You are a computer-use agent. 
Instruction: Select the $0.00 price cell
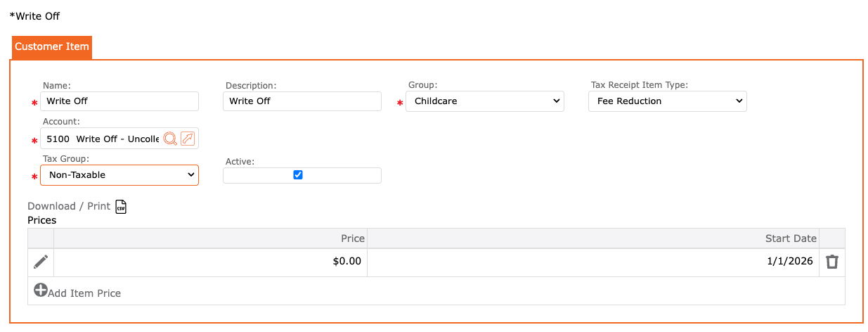[x=211, y=262]
